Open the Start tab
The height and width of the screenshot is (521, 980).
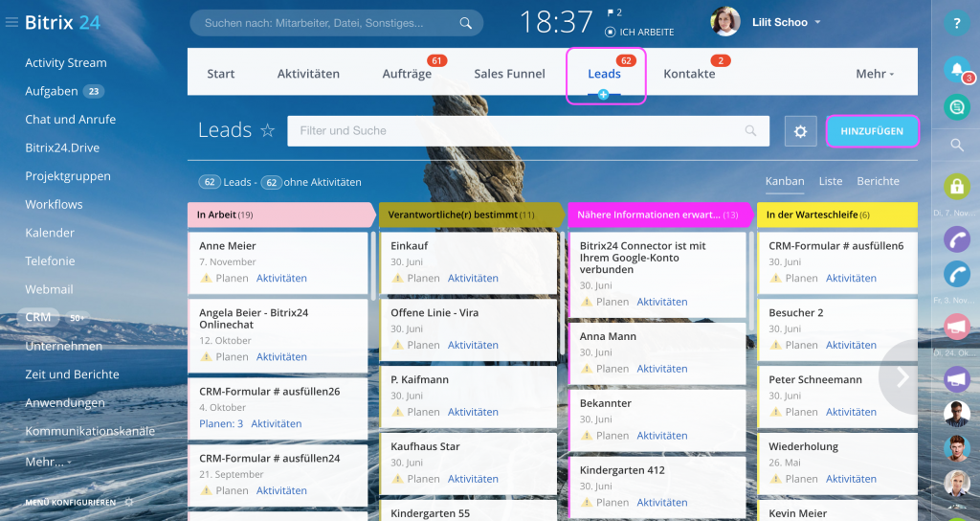(221, 74)
